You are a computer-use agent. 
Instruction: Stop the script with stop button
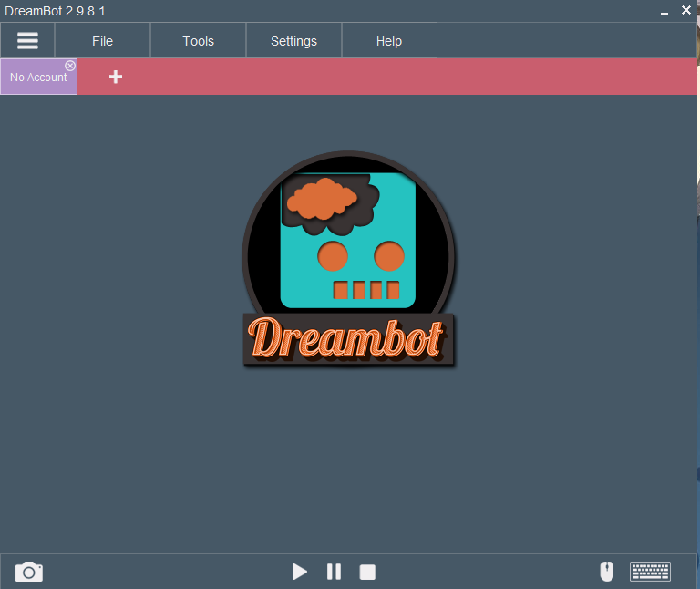(367, 572)
